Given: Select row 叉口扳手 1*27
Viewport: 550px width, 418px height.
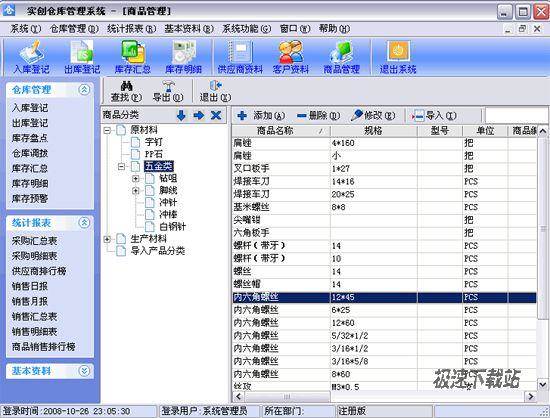Looking at the screenshot, I should pos(384,169).
